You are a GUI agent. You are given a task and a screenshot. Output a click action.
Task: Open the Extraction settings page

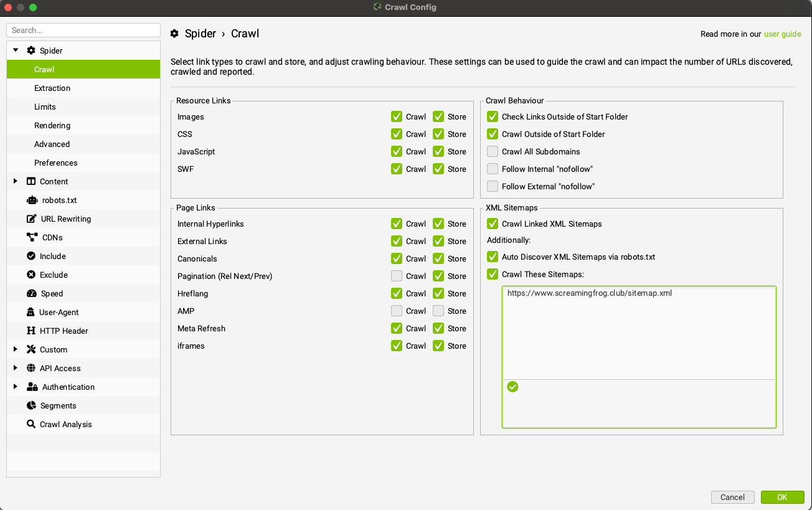(52, 88)
